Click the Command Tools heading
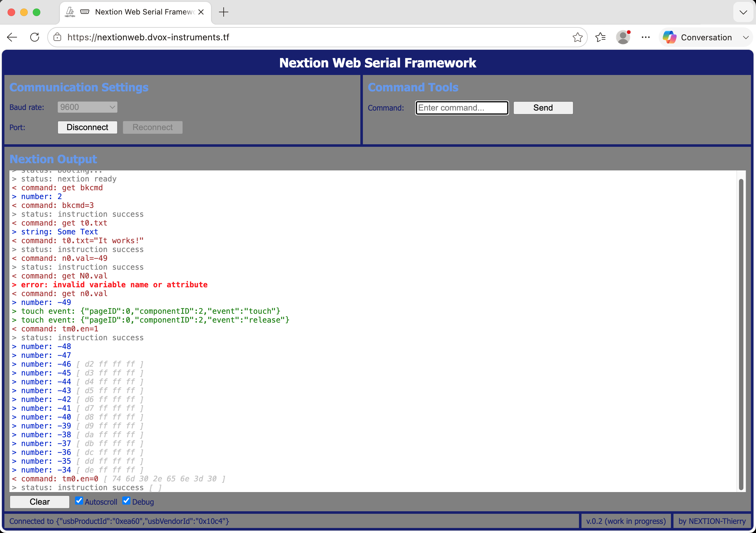This screenshot has width=756, height=533. 413,87
